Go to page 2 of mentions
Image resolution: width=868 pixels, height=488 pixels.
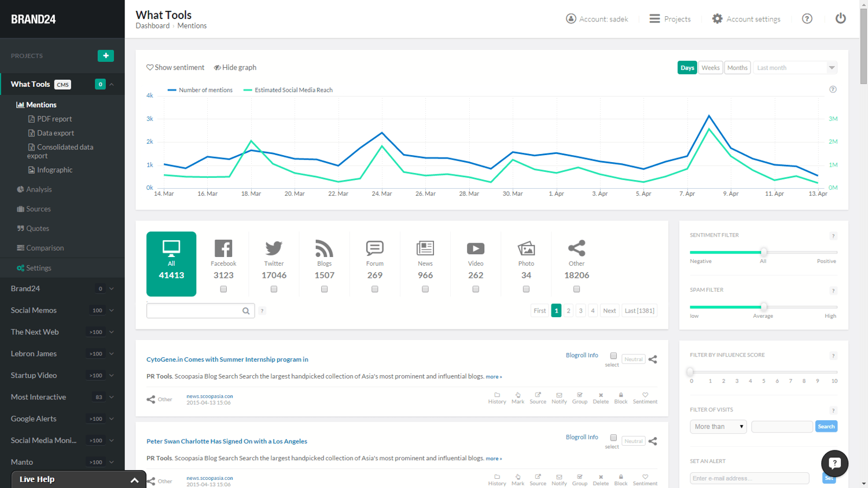(568, 311)
